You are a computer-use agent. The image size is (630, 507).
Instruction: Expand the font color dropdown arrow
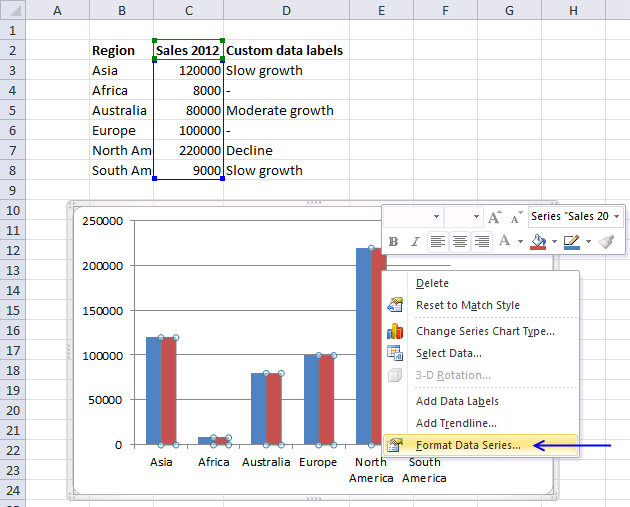tap(520, 241)
